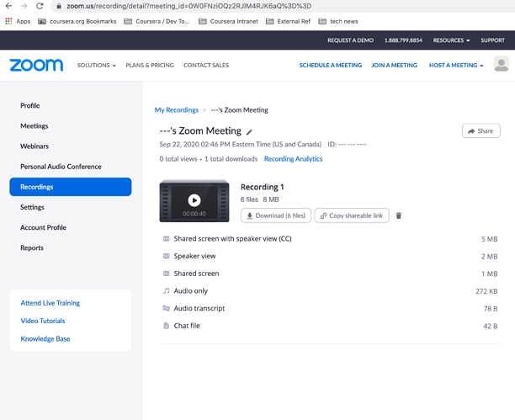Open the Coursera Intranet bookmark folder

click(228, 21)
